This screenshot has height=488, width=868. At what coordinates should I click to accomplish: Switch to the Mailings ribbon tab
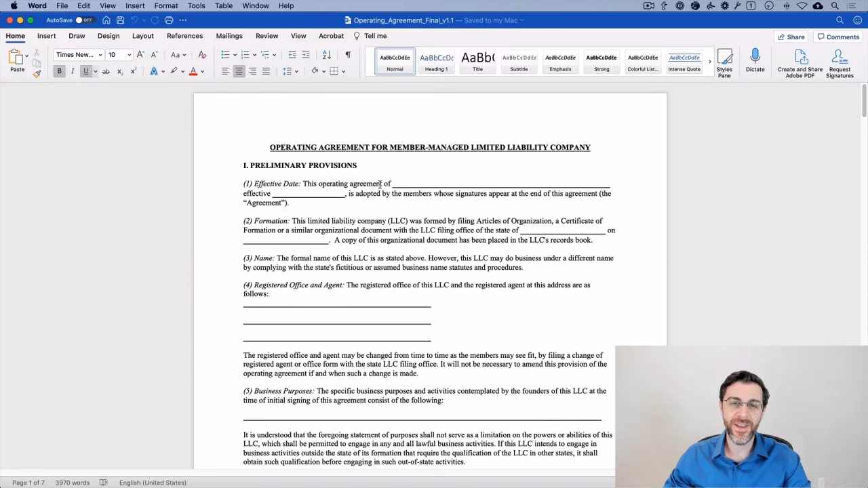click(229, 36)
